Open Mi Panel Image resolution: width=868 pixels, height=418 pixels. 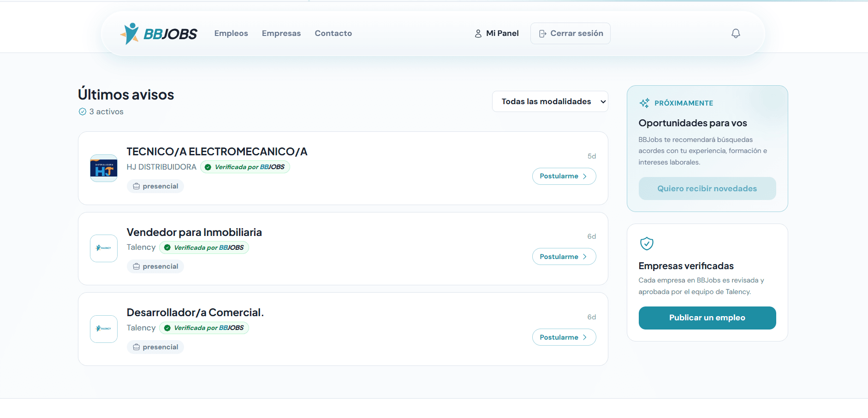coord(497,33)
